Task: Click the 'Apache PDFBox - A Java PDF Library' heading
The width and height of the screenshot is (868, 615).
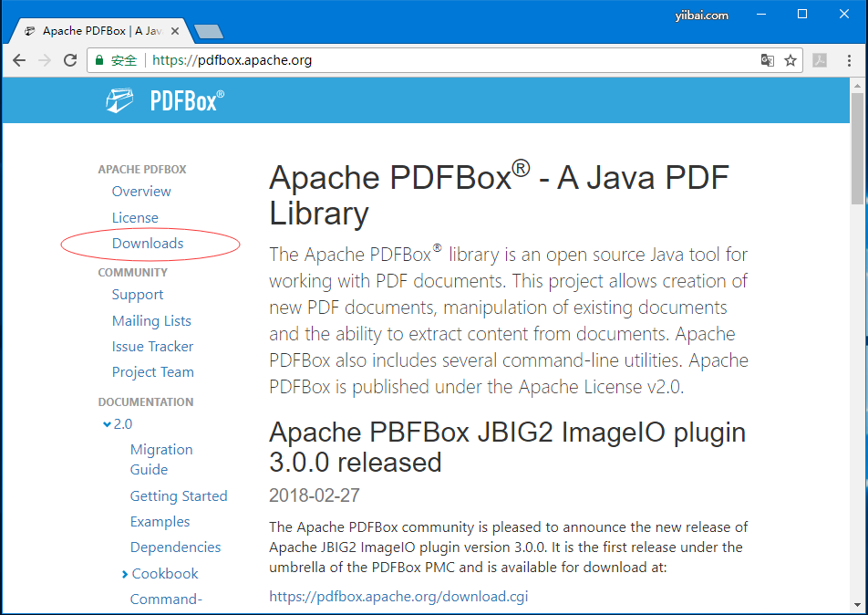Action: click(x=499, y=195)
